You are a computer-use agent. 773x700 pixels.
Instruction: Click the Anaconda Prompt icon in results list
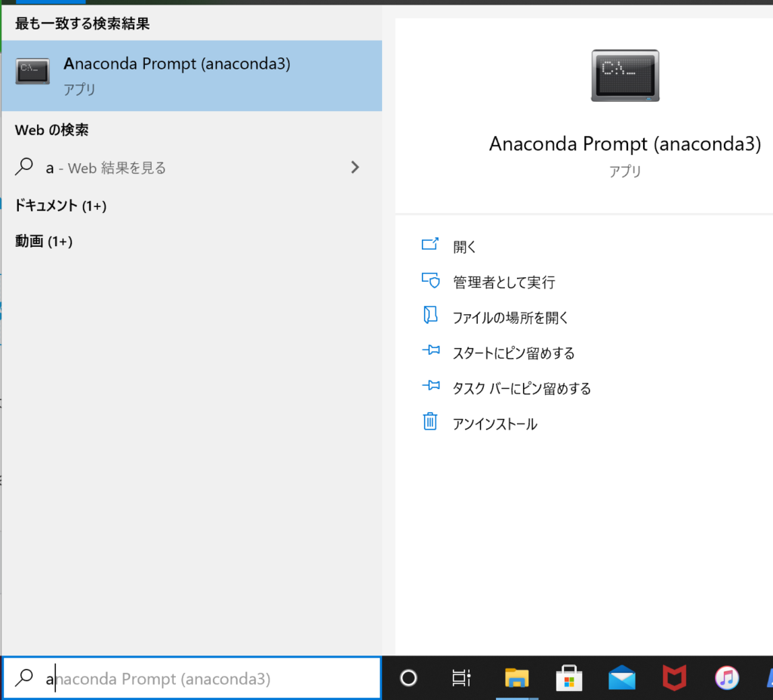[32, 72]
